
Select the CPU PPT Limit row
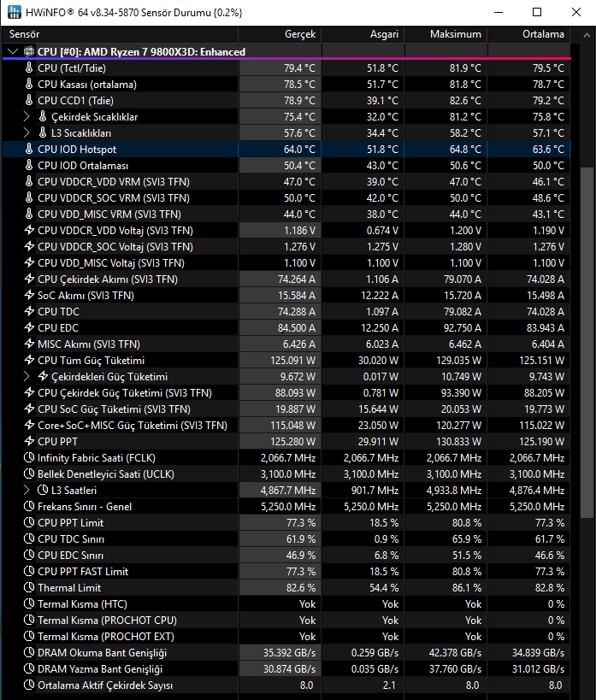(x=286, y=523)
